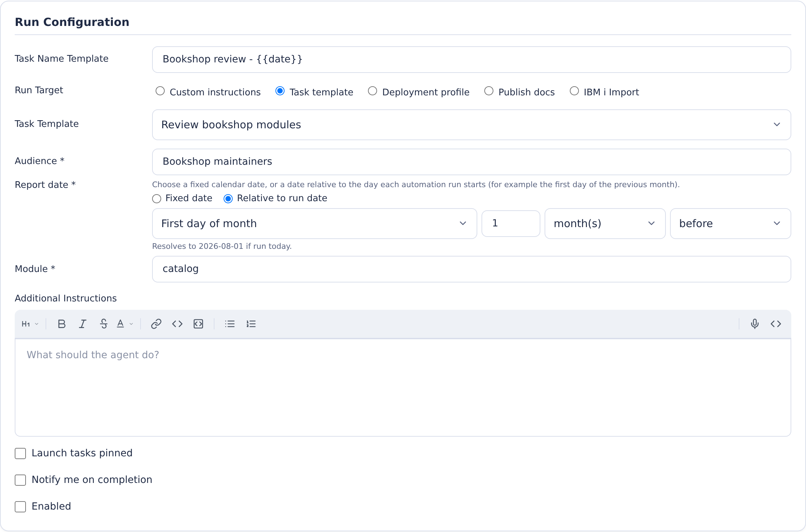Click into the Additional Instructions text area

(403, 388)
